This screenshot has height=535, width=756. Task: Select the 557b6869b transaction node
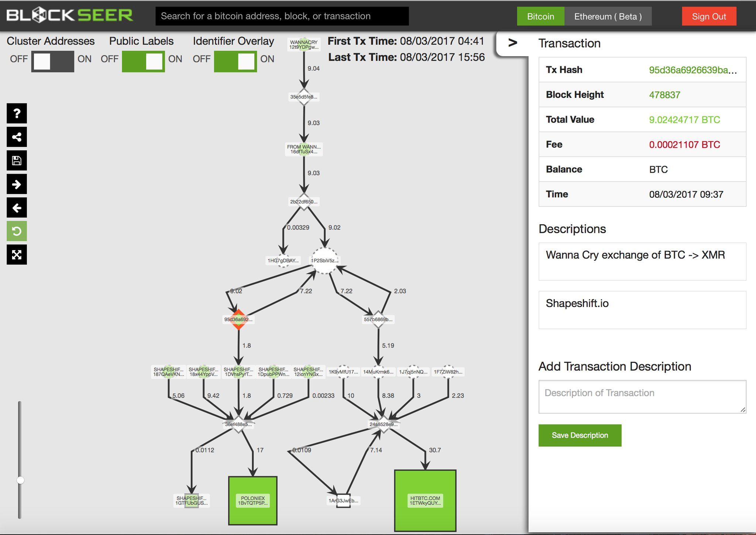click(x=378, y=319)
